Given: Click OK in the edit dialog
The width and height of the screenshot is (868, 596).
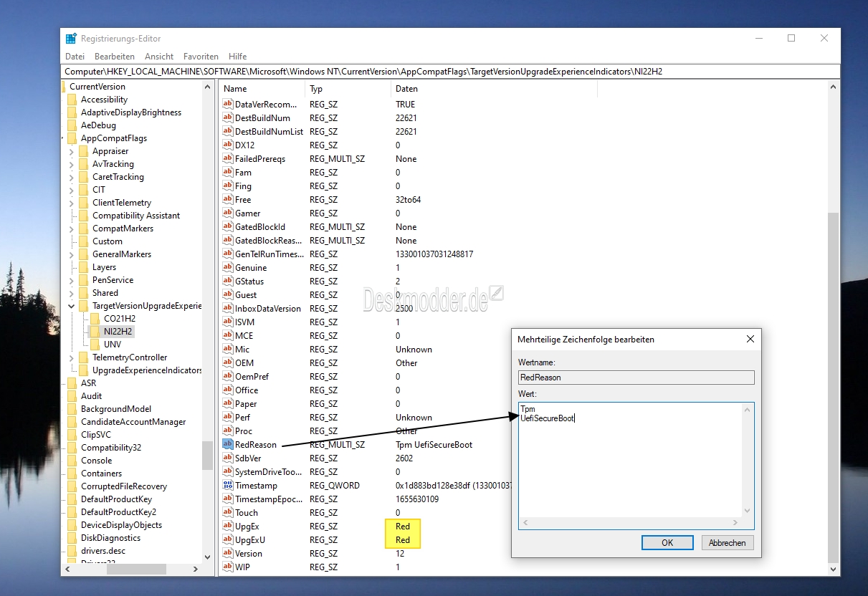Looking at the screenshot, I should coord(667,542).
